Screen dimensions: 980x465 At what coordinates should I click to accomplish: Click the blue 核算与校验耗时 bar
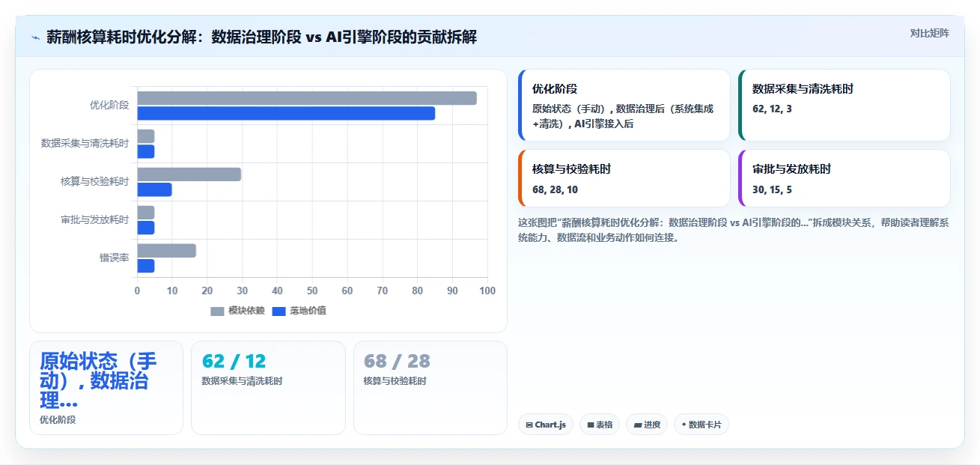[x=154, y=189]
